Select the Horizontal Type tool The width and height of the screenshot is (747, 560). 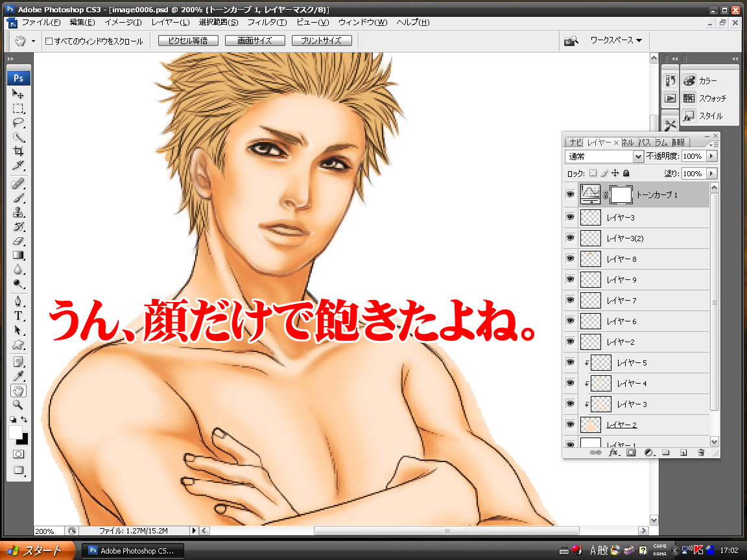19,316
